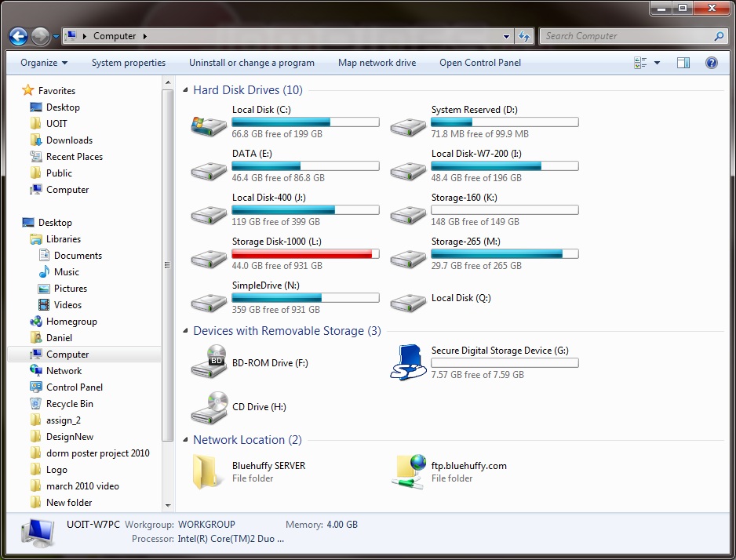736x560 pixels.
Task: Select Local Disk-400 (J:) drive icon
Action: [x=209, y=215]
